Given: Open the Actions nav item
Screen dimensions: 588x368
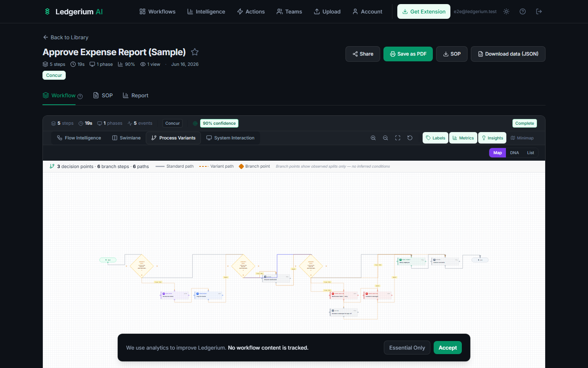Looking at the screenshot, I should [251, 11].
